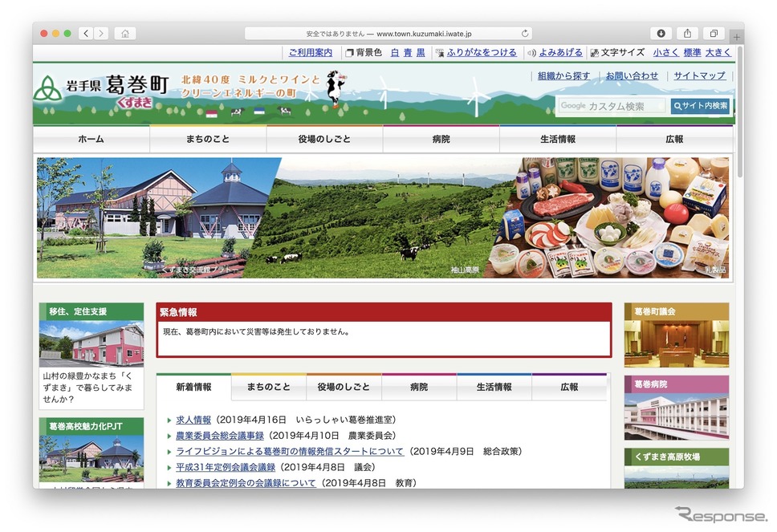This screenshot has width=777, height=532.
Task: Open ホーム in the main navigation
Action: (x=92, y=139)
